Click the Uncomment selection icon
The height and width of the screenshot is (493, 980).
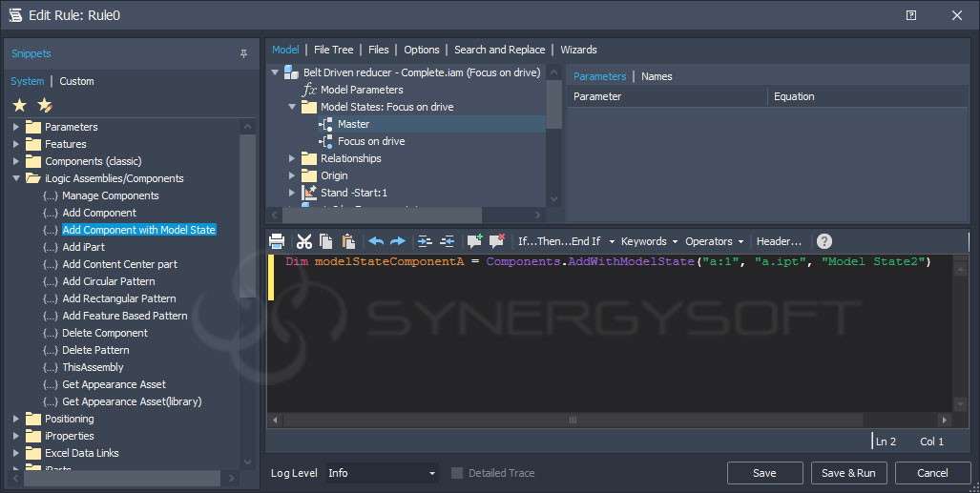[x=497, y=241]
